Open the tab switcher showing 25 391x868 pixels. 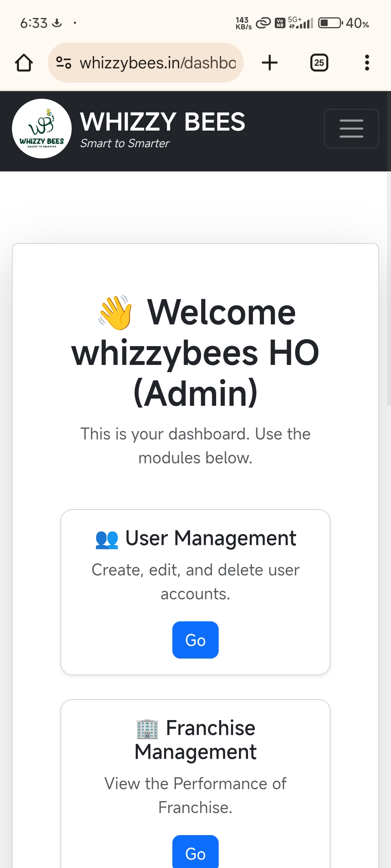point(319,63)
